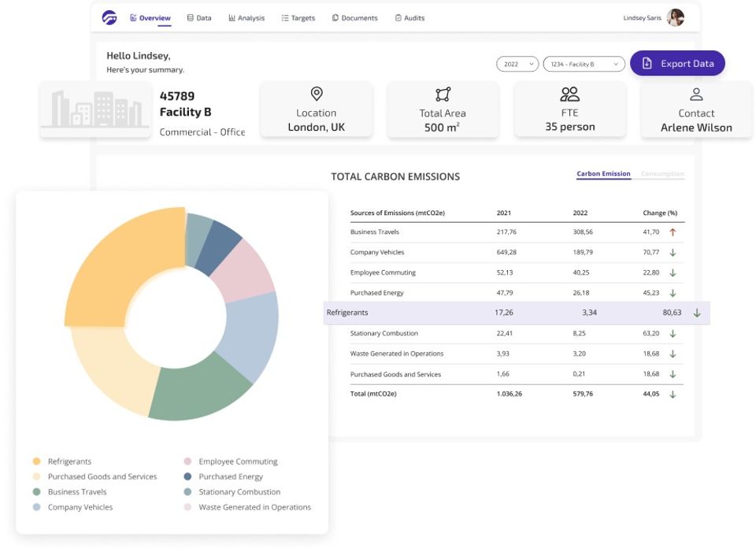Click the down arrow in Refrigerants row
Screen dimensions: 756x552
click(x=697, y=313)
